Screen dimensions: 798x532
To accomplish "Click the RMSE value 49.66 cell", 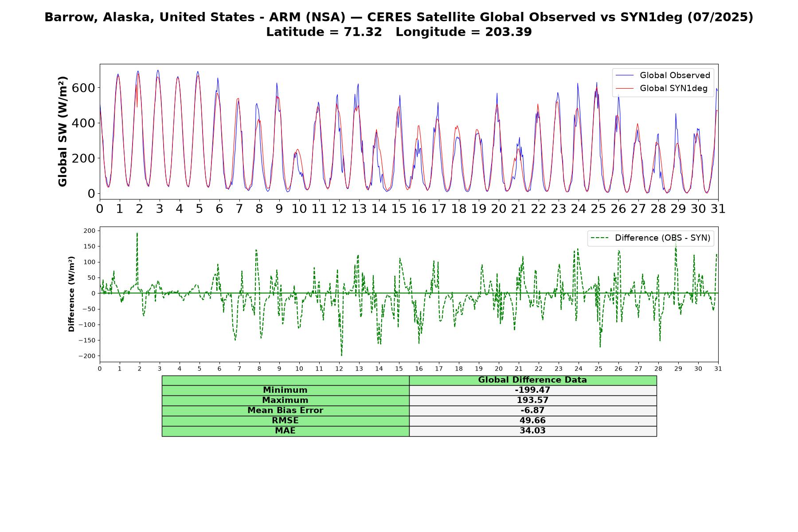I will click(x=532, y=421).
